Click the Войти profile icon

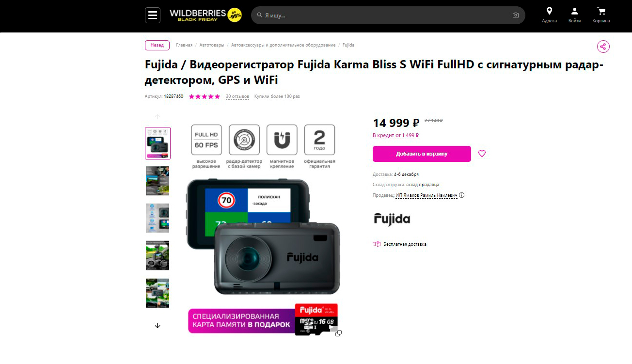coord(574,11)
